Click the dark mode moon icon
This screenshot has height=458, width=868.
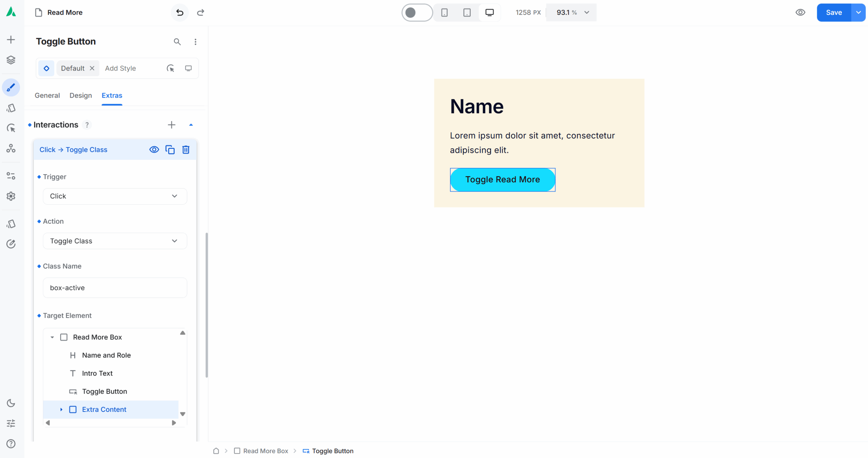pos(11,403)
